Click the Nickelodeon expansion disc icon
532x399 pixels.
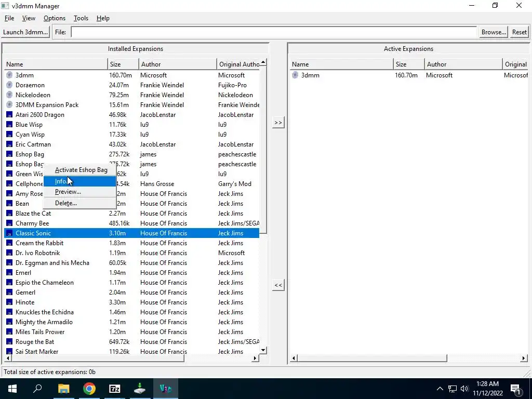pyautogui.click(x=9, y=95)
